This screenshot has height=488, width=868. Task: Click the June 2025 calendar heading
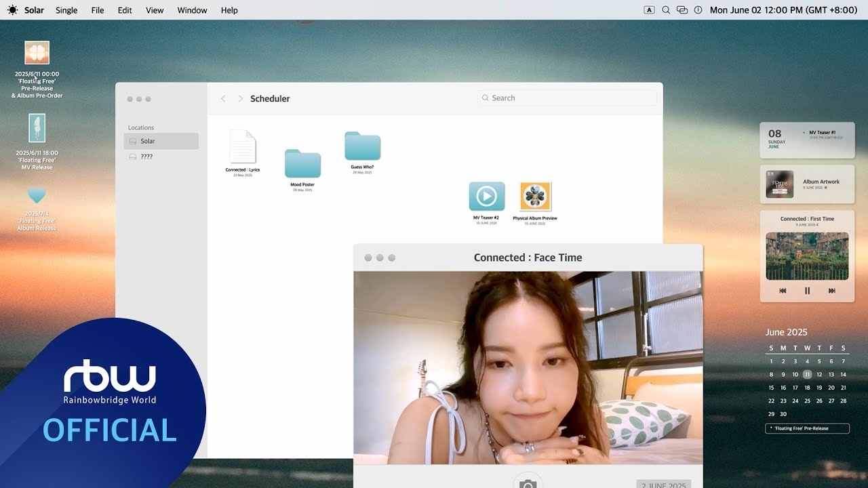[x=786, y=332]
